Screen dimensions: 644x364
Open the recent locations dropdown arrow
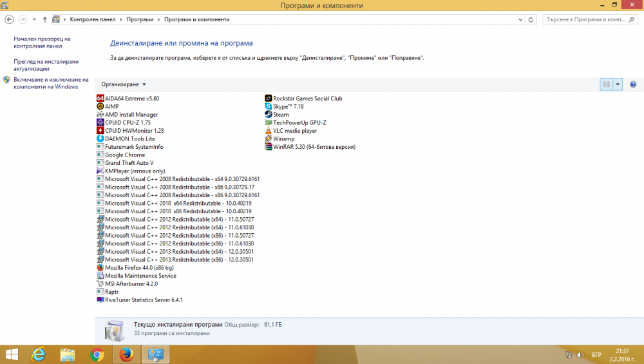[34, 19]
